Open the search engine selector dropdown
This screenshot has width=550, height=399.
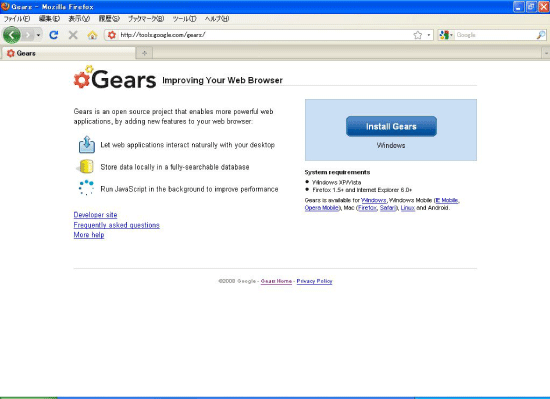446,35
